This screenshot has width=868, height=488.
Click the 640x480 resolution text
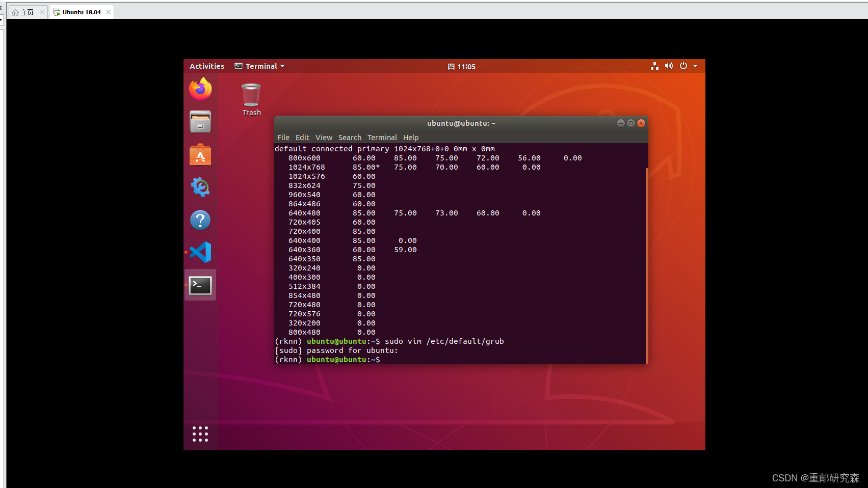pyautogui.click(x=304, y=213)
